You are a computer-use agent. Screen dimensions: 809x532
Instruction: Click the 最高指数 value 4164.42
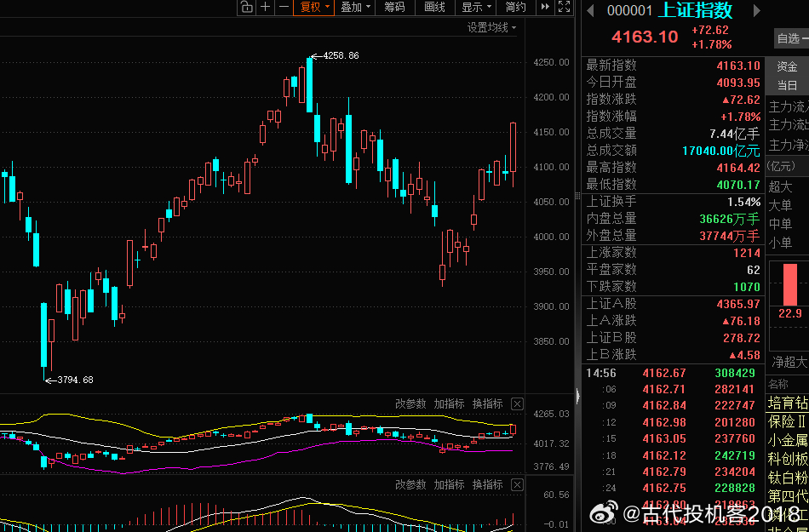738,168
